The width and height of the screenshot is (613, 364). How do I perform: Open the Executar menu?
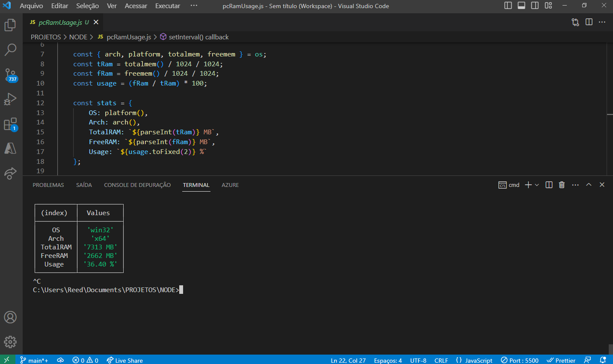(x=167, y=6)
